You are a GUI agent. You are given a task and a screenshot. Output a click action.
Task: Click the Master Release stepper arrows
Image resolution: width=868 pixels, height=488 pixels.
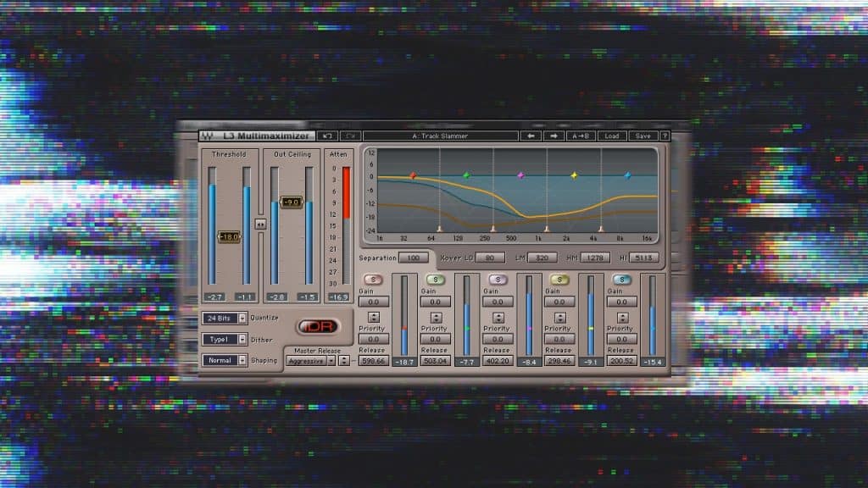click(344, 361)
